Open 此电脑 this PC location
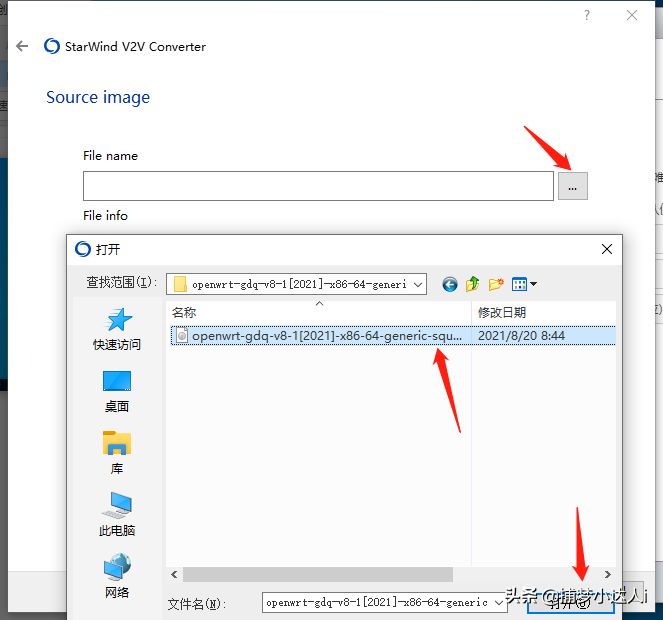 point(117,514)
